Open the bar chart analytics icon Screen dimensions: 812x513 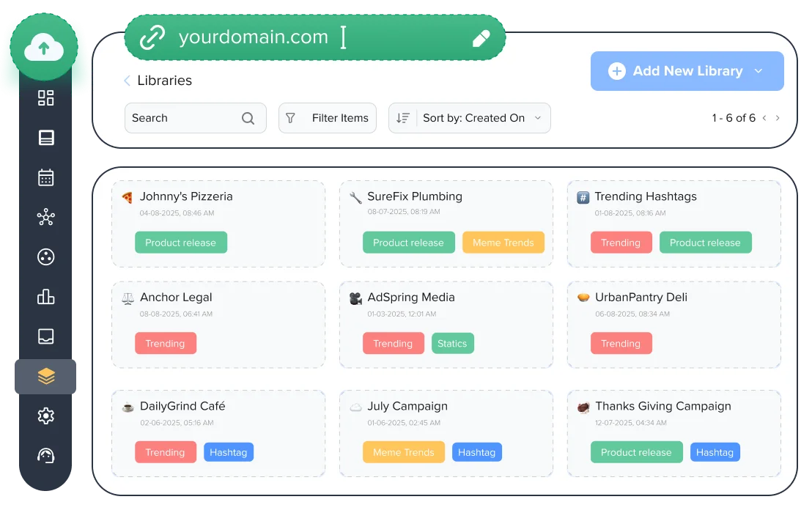(45, 296)
